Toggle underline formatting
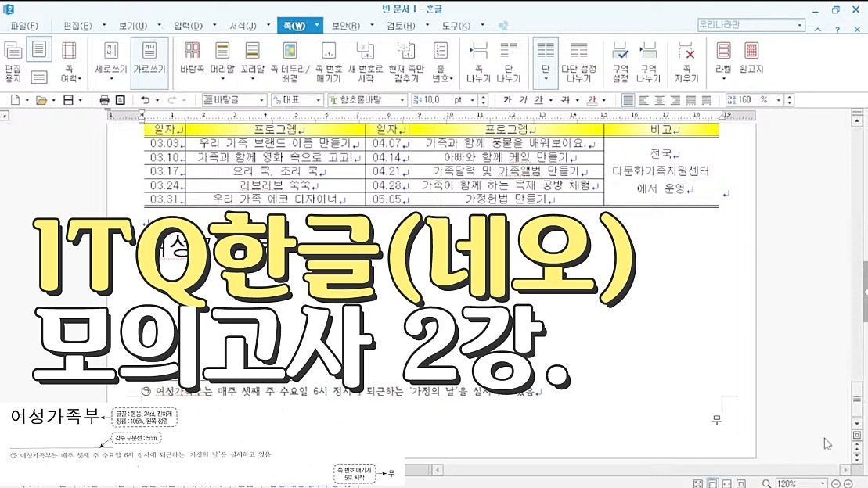This screenshot has width=868, height=488. pyautogui.click(x=539, y=100)
